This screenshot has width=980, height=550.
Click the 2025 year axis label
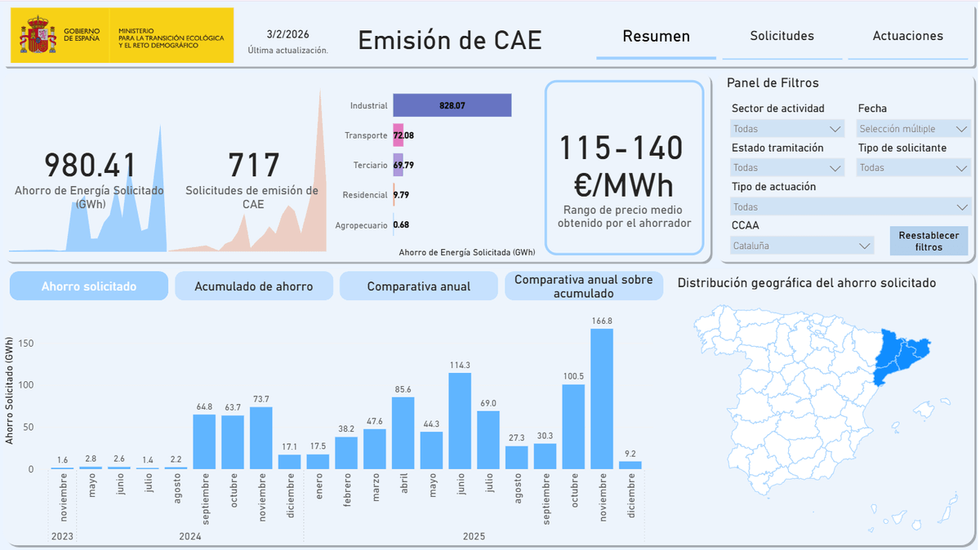[474, 536]
